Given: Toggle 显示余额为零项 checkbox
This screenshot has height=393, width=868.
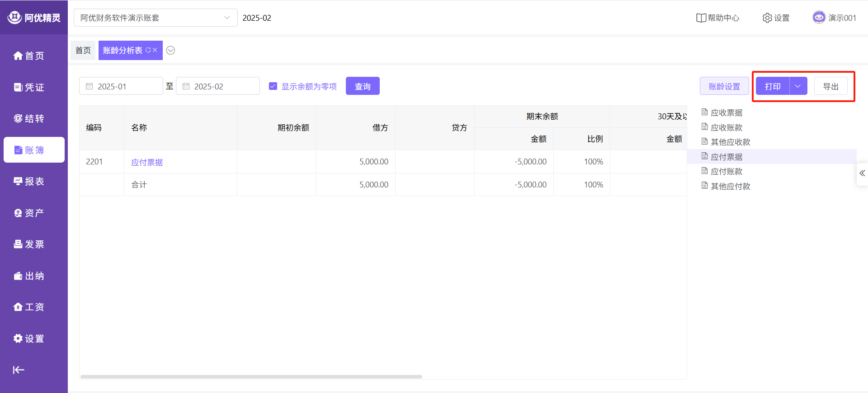Looking at the screenshot, I should pos(273,86).
